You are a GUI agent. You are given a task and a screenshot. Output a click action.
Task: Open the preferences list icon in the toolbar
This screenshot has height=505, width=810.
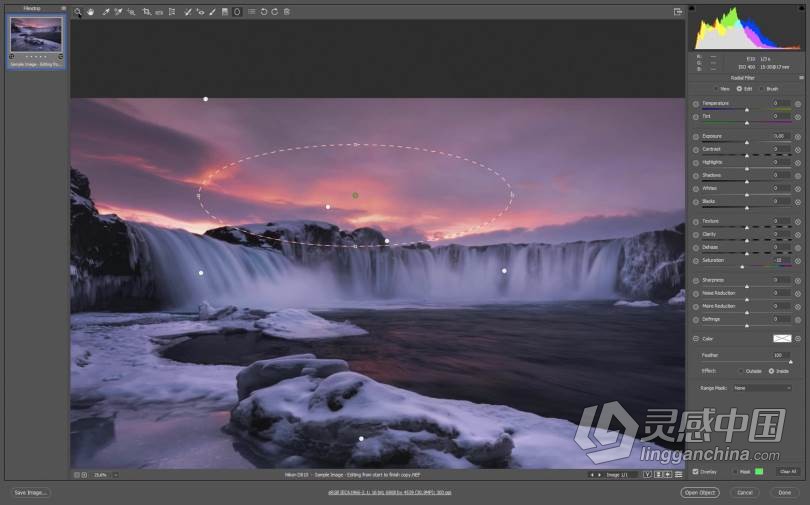coord(252,11)
